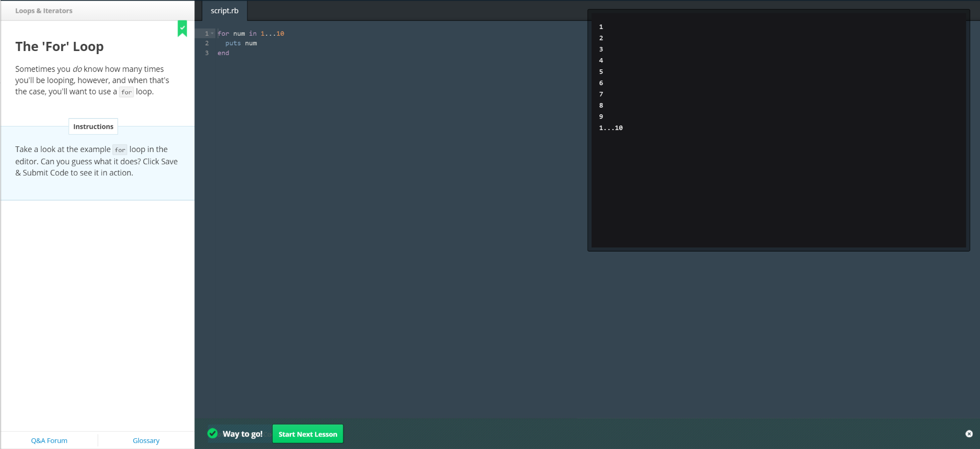
Task: Click the inline 'for' code in Instructions
Action: pyautogui.click(x=120, y=150)
